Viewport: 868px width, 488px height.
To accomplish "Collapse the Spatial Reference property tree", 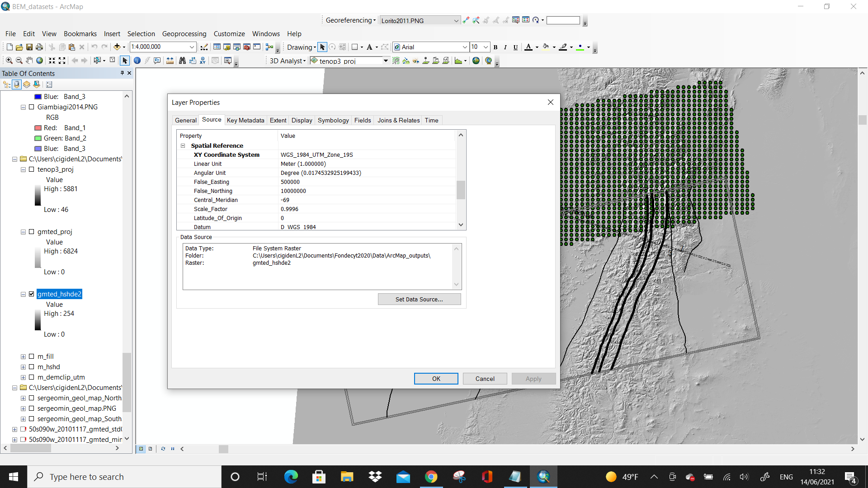I will point(183,145).
